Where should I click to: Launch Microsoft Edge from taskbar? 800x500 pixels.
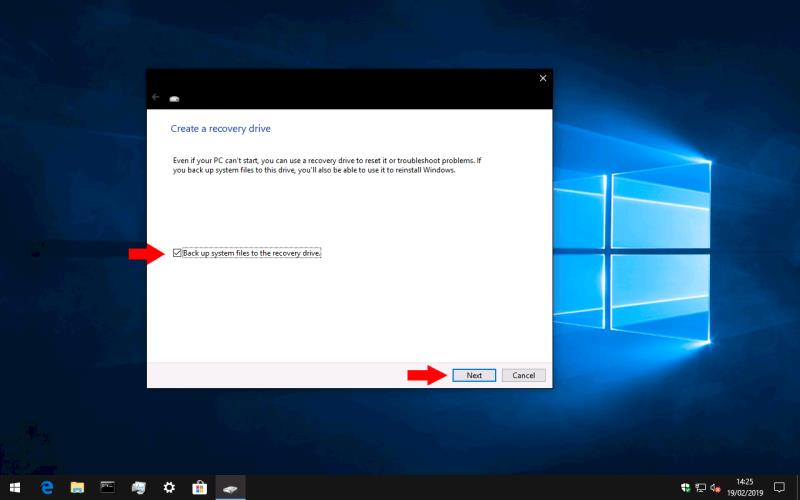(x=47, y=488)
